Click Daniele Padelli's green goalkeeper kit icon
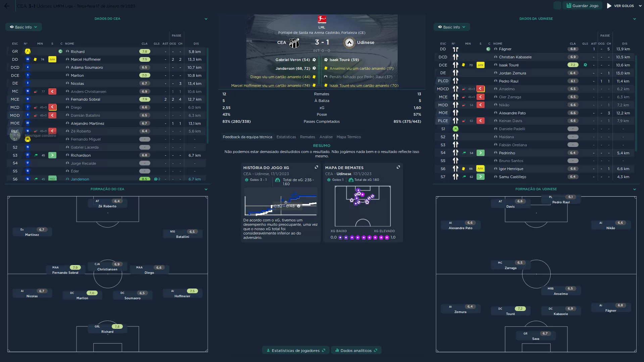 pyautogui.click(x=455, y=129)
